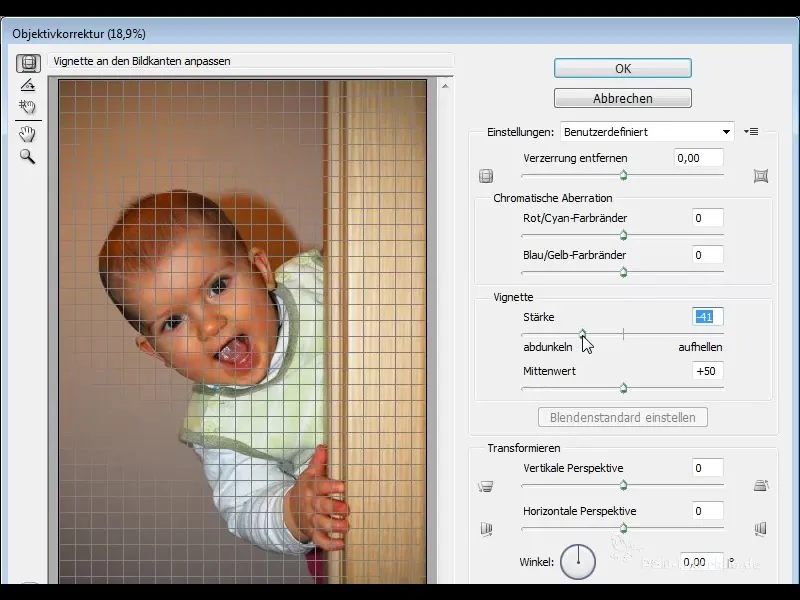800x600 pixels.
Task: Click the 'Chromatische Aberration' heading
Action: (553, 198)
